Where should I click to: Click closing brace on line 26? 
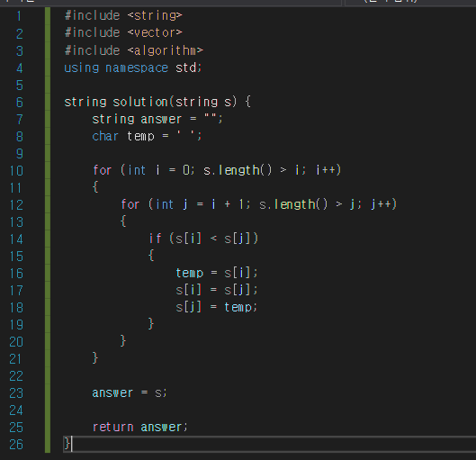click(67, 444)
